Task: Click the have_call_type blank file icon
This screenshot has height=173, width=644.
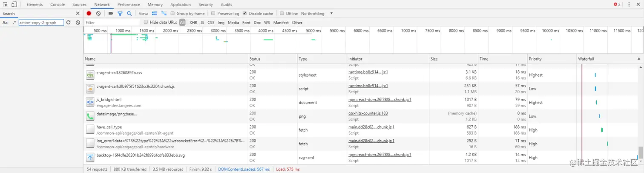Action: click(90, 130)
